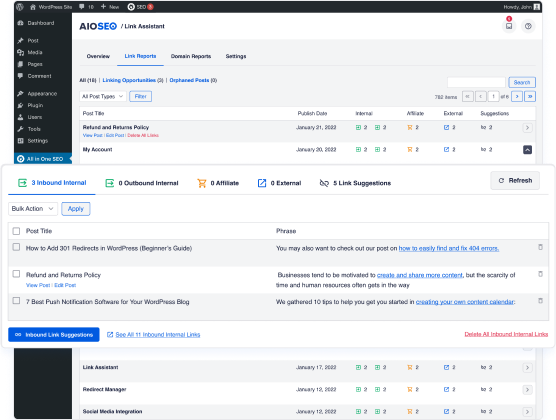The image size is (556, 420).
Task: Open the how to easily find and fix 404 errors link
Action: [449, 248]
